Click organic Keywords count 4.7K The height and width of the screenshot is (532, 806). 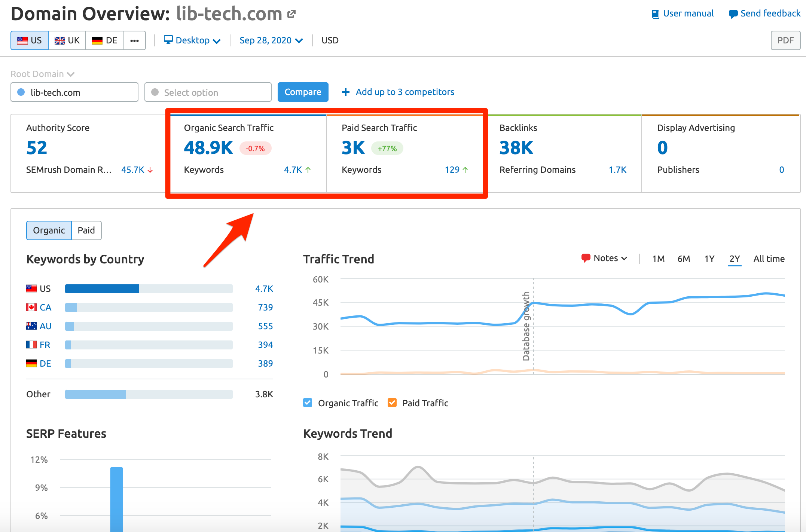(x=293, y=170)
